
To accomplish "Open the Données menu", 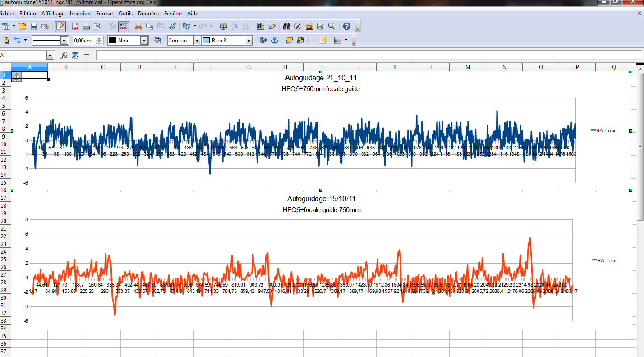I will pyautogui.click(x=148, y=14).
